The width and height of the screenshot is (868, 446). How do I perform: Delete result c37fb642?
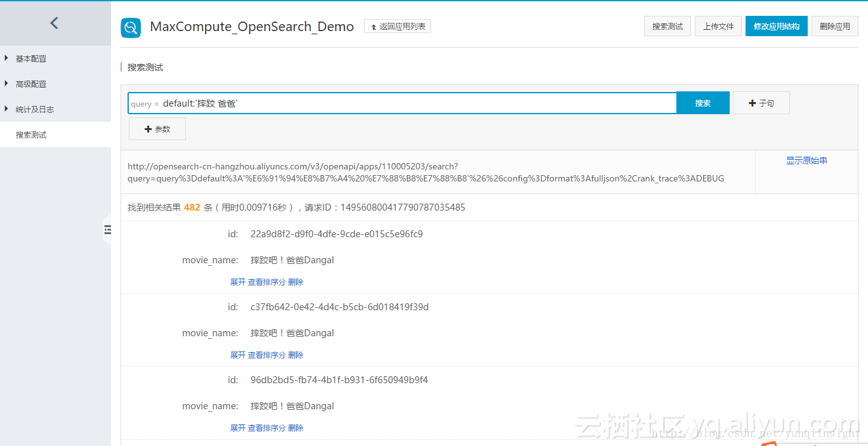[296, 355]
